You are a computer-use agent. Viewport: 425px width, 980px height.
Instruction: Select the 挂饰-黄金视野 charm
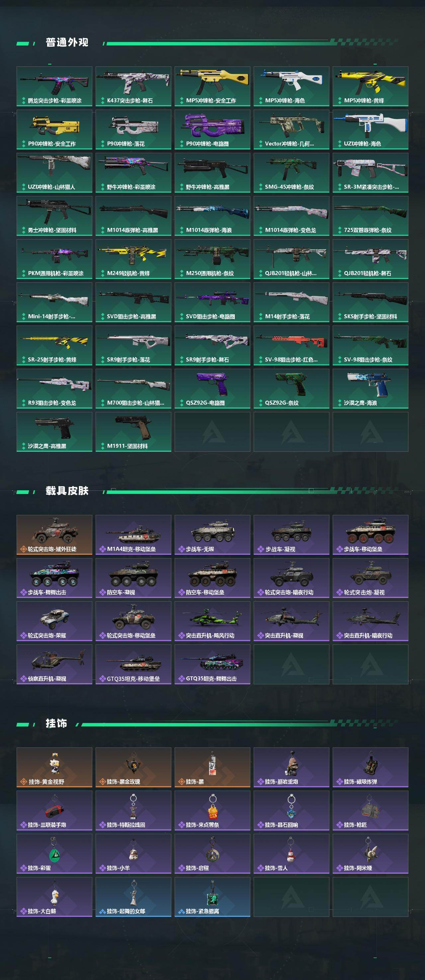click(x=54, y=767)
